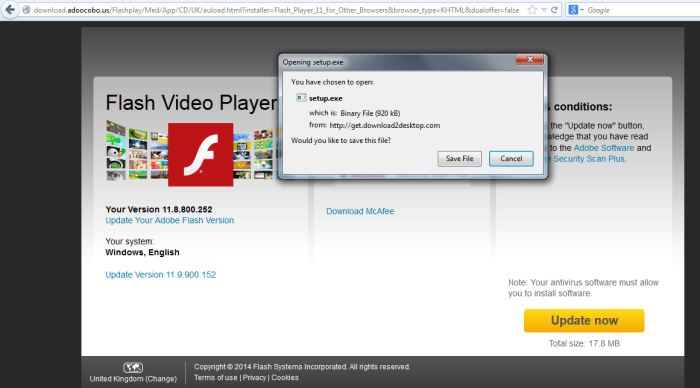
Task: Change region via United Kingdom (Change)
Action: 133,379
